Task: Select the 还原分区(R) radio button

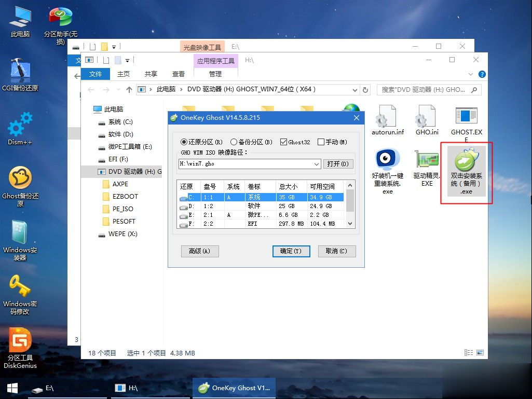Action: pos(201,142)
